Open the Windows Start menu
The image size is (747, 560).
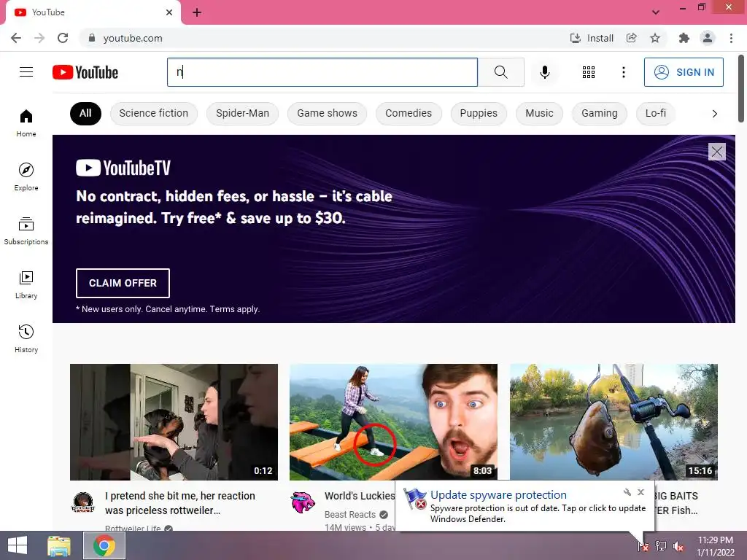coord(18,545)
